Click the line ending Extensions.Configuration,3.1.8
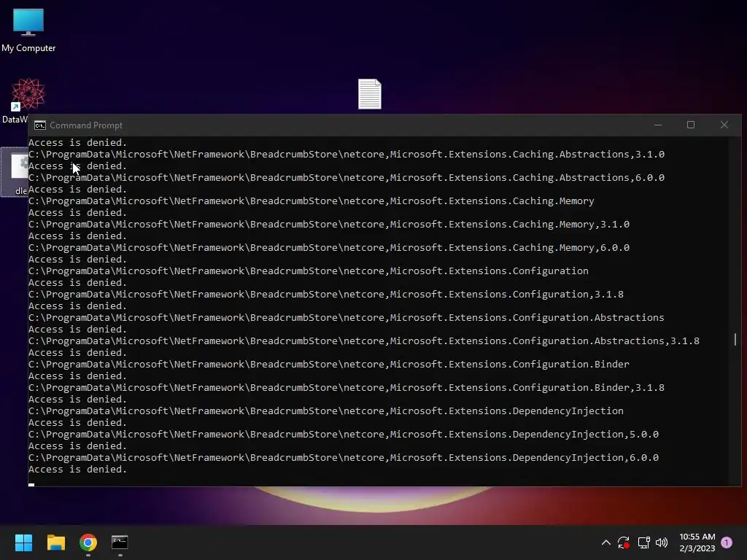The width and height of the screenshot is (747, 560). tap(326, 295)
